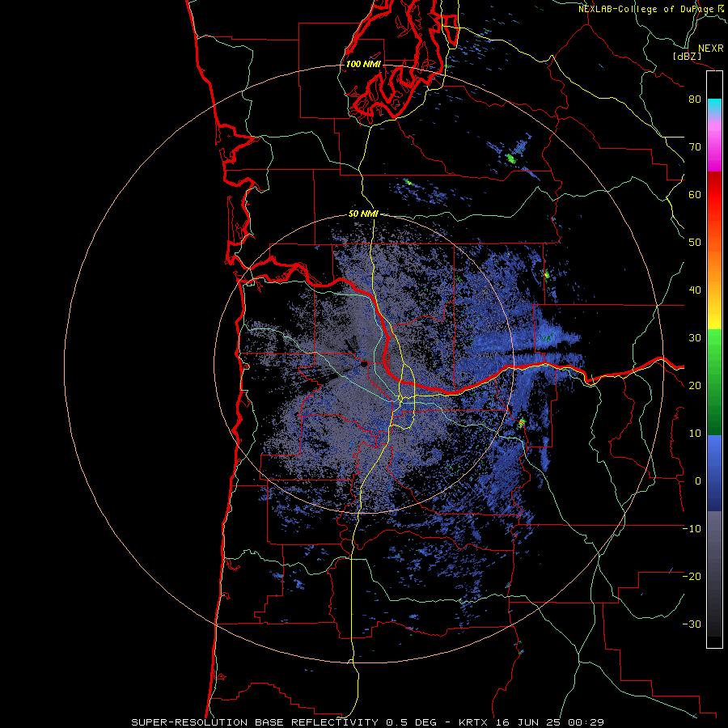728x728 pixels.
Task: Pick the yellow segment of the color bar
Action: point(714,315)
